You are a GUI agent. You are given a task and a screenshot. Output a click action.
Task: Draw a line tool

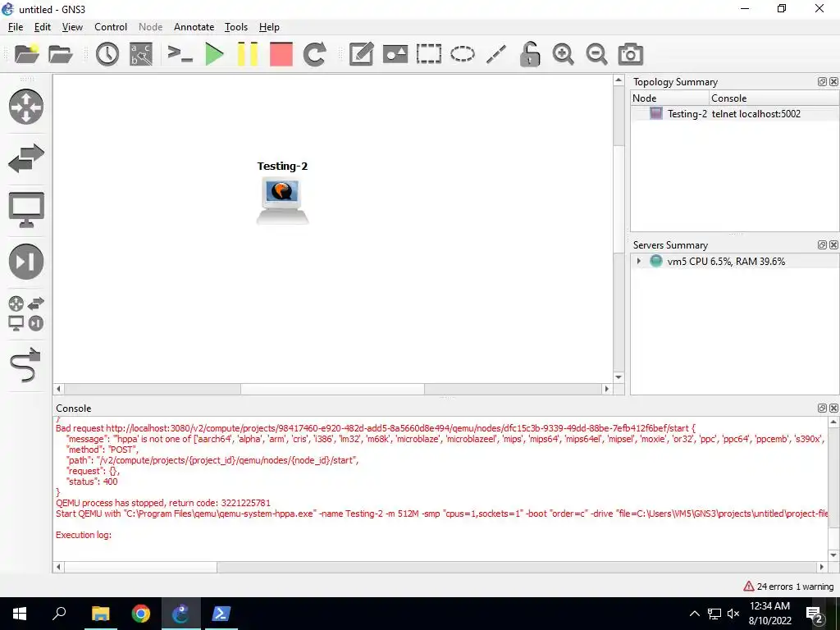(496, 54)
